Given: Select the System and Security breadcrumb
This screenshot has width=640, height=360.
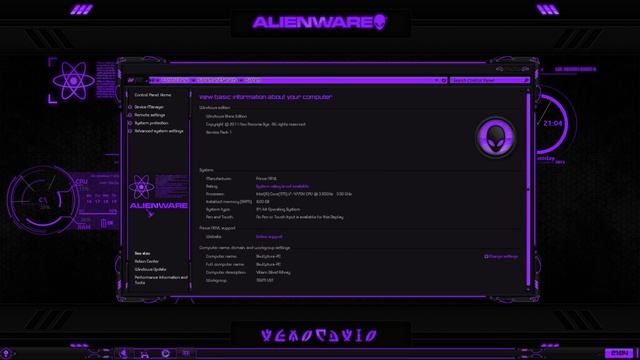Looking at the screenshot, I should tap(216, 80).
